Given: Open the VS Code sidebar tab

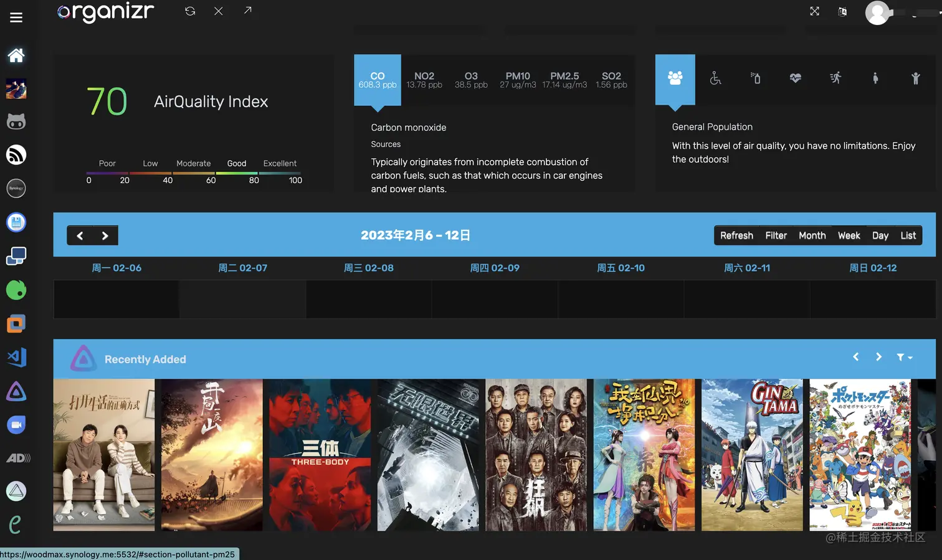Looking at the screenshot, I should click(16, 357).
